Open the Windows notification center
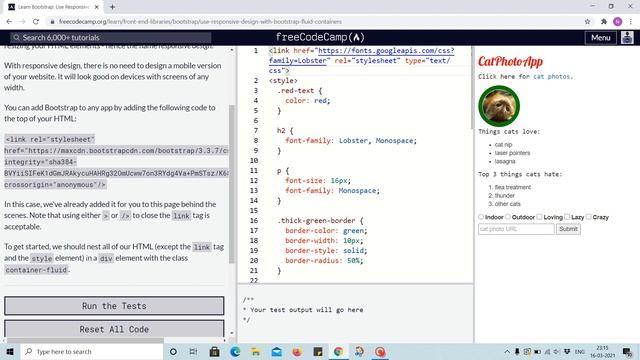 pos(627,351)
